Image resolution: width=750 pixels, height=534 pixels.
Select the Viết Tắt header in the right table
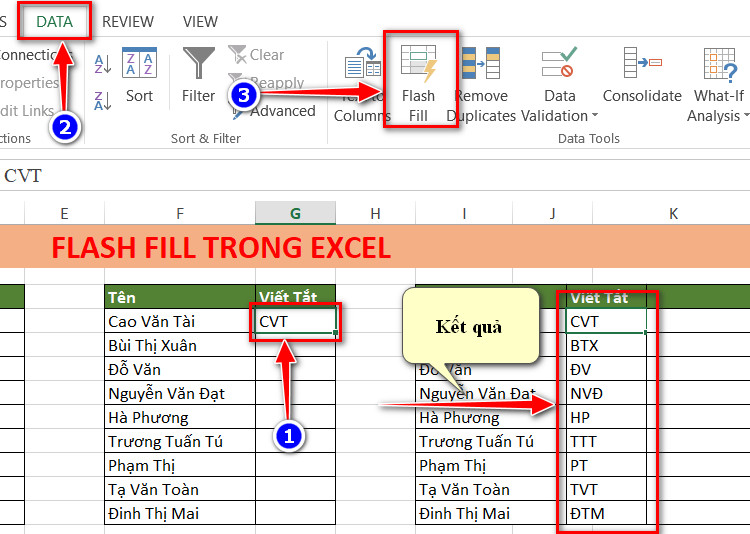pyautogui.click(x=607, y=297)
